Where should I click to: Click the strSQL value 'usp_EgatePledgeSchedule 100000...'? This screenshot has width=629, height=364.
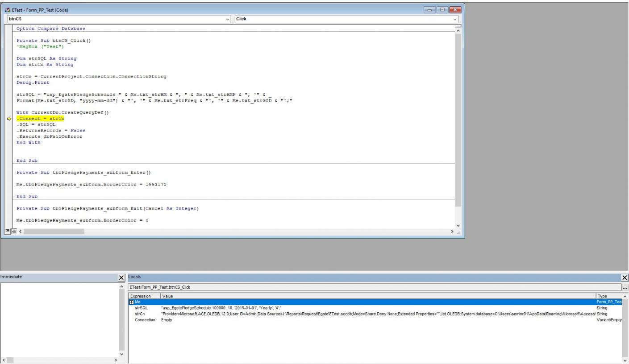221,308
